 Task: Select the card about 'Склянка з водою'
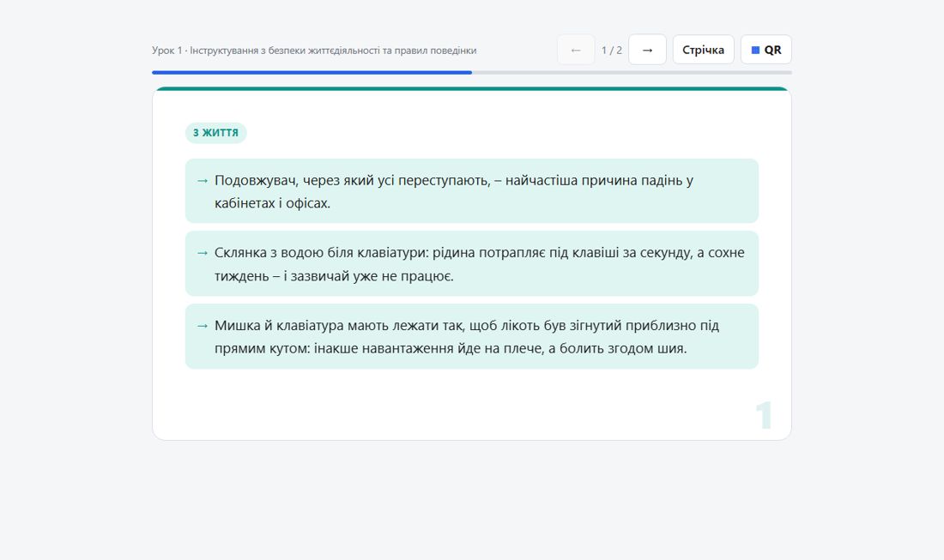471,263
